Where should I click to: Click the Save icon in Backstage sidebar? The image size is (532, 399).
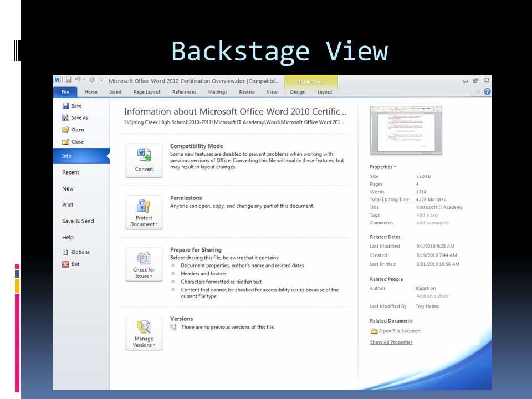pos(65,105)
